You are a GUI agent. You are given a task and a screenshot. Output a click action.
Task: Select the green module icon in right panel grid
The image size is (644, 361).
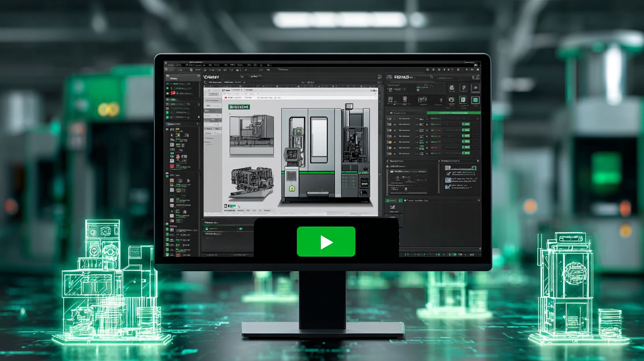(475, 101)
